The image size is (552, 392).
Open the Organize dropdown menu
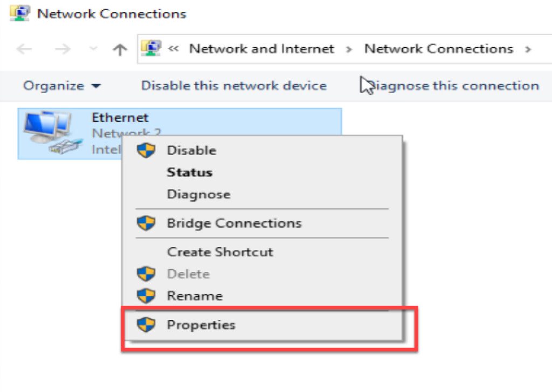point(62,86)
